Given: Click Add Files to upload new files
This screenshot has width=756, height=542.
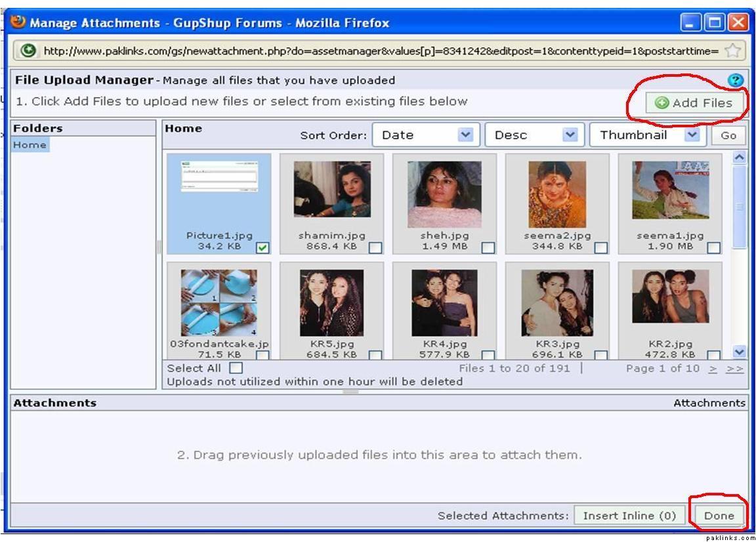Looking at the screenshot, I should (x=695, y=103).
